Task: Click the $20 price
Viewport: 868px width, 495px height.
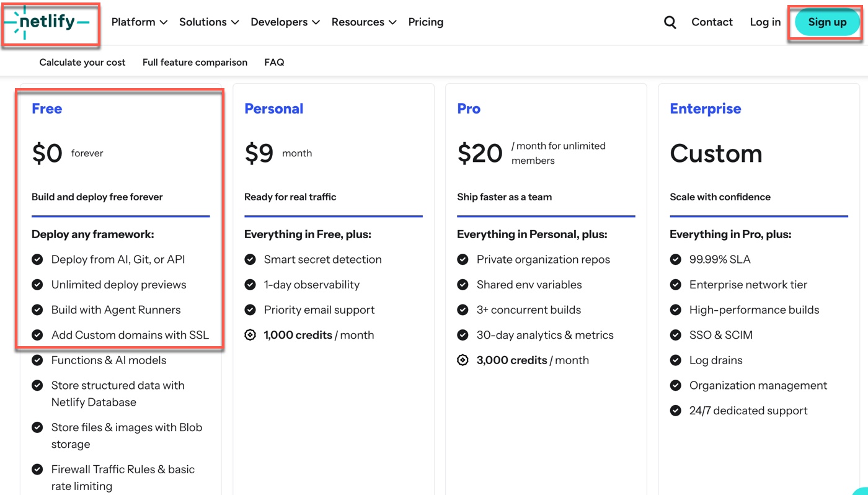Action: 480,153
